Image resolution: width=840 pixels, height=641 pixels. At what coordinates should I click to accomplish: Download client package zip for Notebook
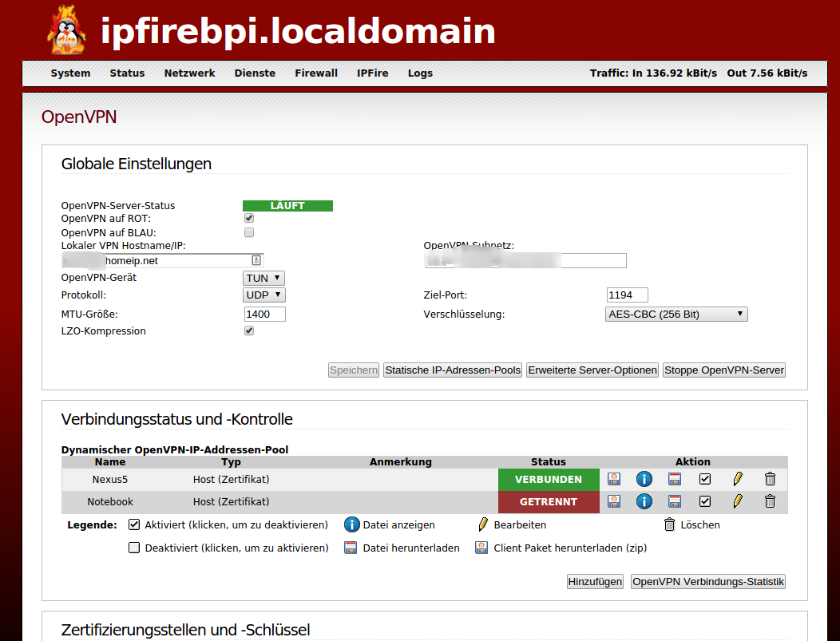tap(614, 501)
